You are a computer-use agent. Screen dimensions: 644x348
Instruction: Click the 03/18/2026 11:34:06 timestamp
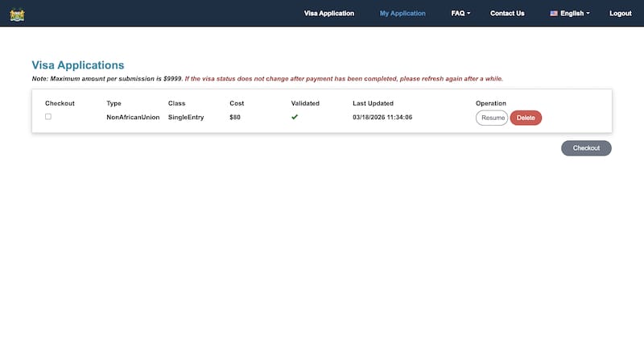(382, 118)
